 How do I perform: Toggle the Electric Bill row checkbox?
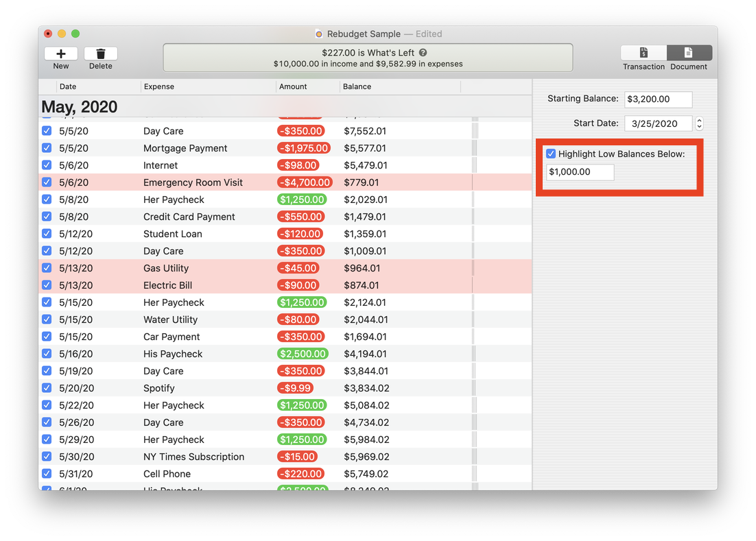(x=47, y=285)
